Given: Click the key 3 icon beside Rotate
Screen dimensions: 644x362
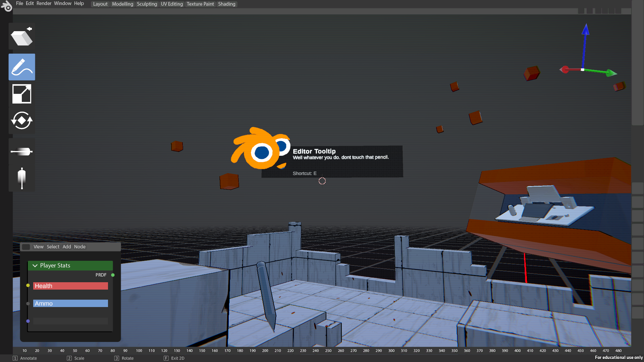Looking at the screenshot, I should (x=117, y=358).
